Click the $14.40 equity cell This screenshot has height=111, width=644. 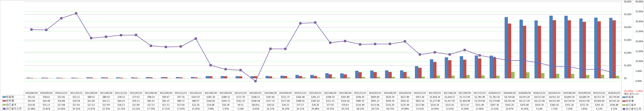[x=32, y=105]
